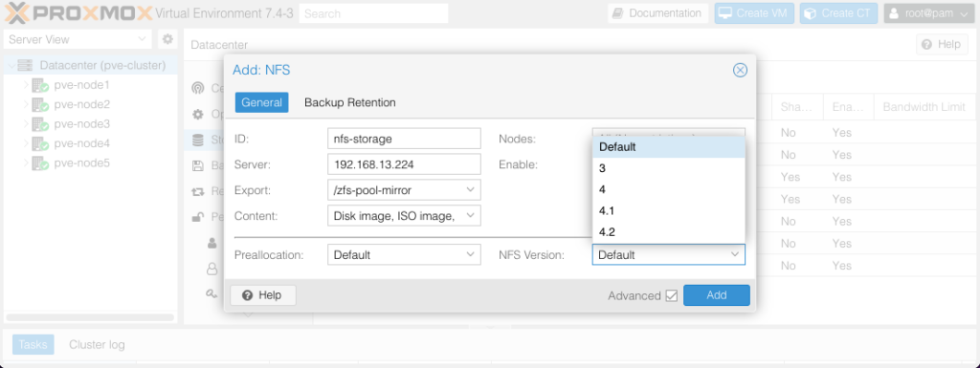Open the Documentation link

coord(657,13)
